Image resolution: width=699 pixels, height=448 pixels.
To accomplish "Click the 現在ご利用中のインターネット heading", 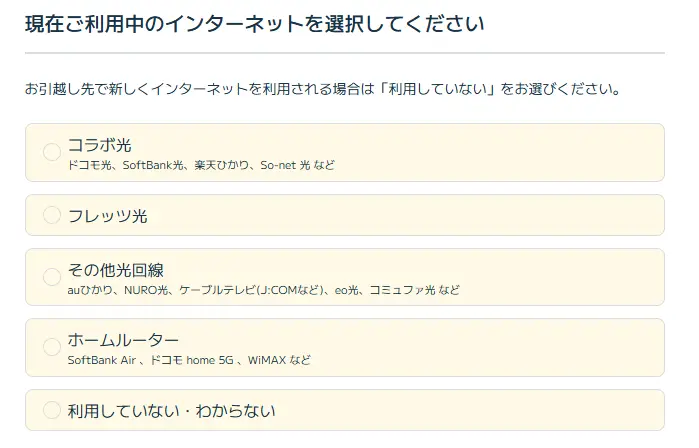I will 255,25.
